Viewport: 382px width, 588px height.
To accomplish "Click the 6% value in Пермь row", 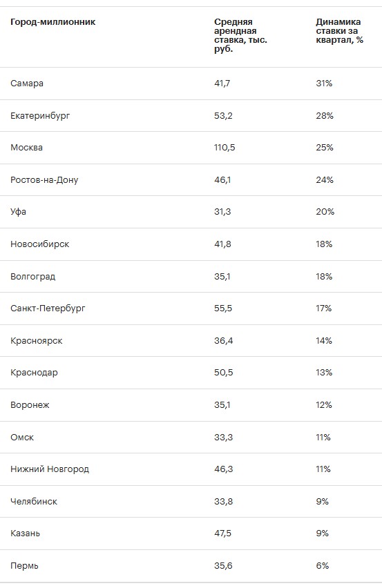I will [x=323, y=566].
